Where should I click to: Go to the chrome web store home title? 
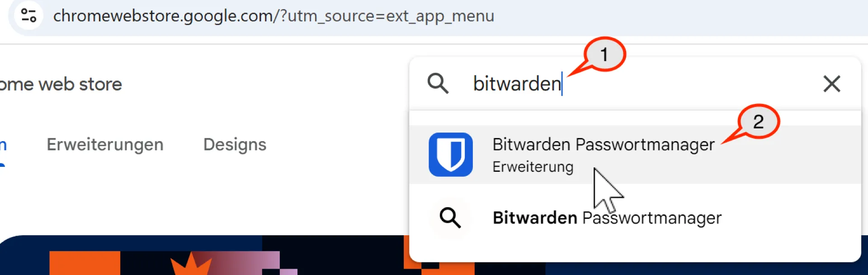[x=61, y=84]
